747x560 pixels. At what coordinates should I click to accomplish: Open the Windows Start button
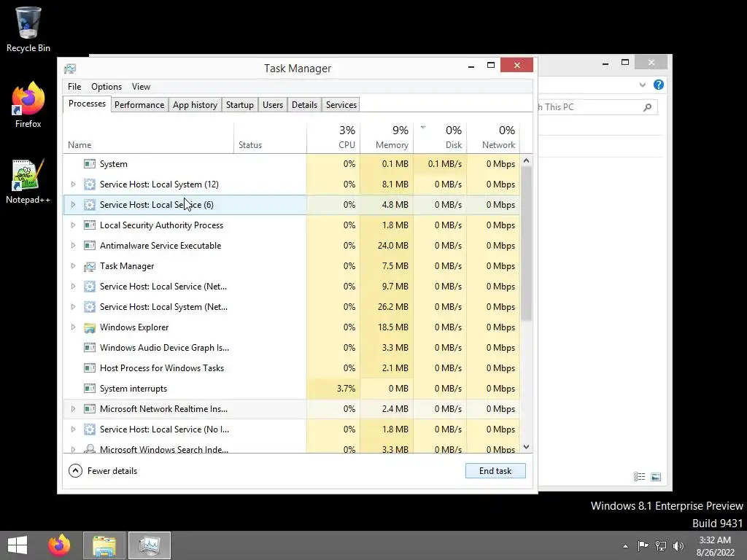18,545
